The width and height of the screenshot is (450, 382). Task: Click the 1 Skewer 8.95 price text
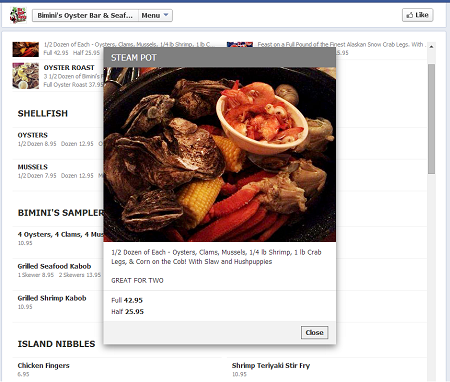coord(36,275)
